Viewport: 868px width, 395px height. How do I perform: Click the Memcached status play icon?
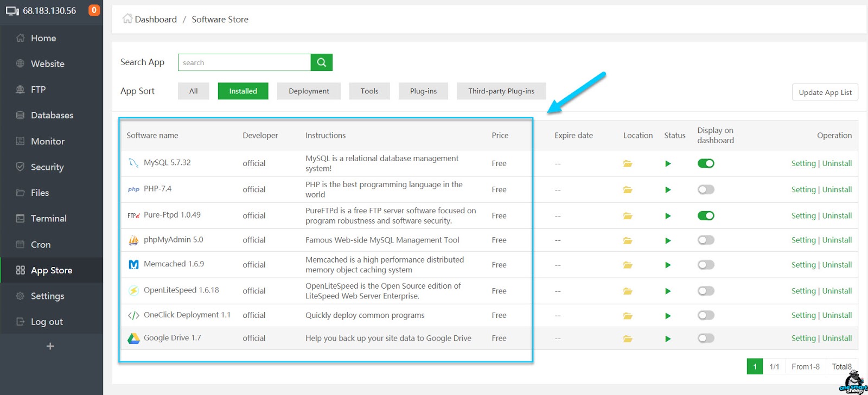(668, 265)
